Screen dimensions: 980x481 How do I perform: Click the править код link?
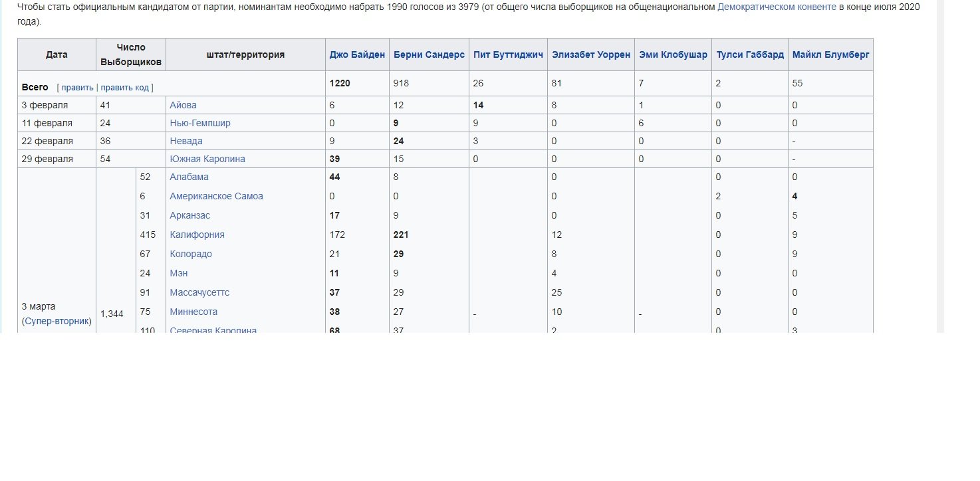tap(125, 88)
